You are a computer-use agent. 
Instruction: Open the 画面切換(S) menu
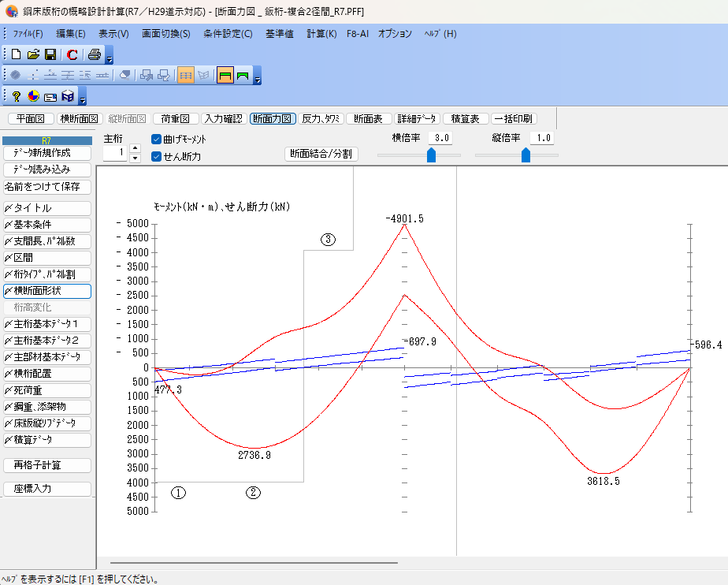click(x=165, y=34)
